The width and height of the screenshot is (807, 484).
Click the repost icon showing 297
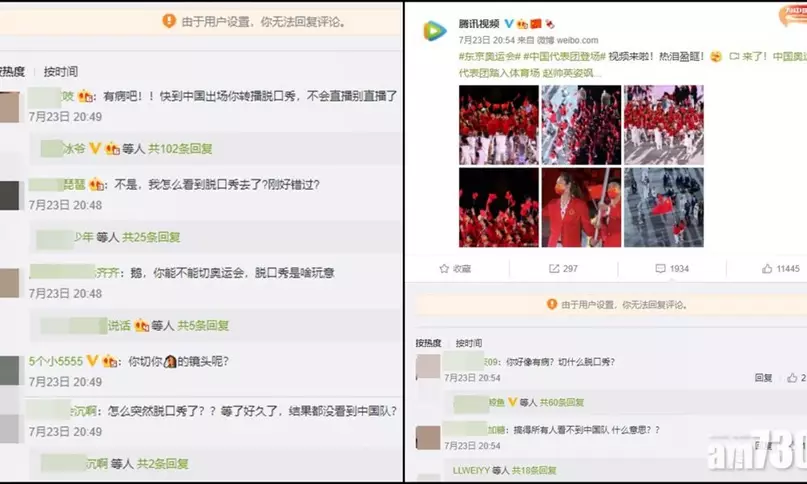tap(554, 269)
